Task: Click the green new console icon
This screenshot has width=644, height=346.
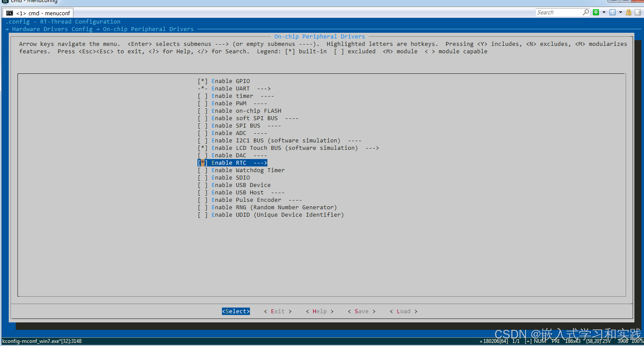Action: point(596,12)
